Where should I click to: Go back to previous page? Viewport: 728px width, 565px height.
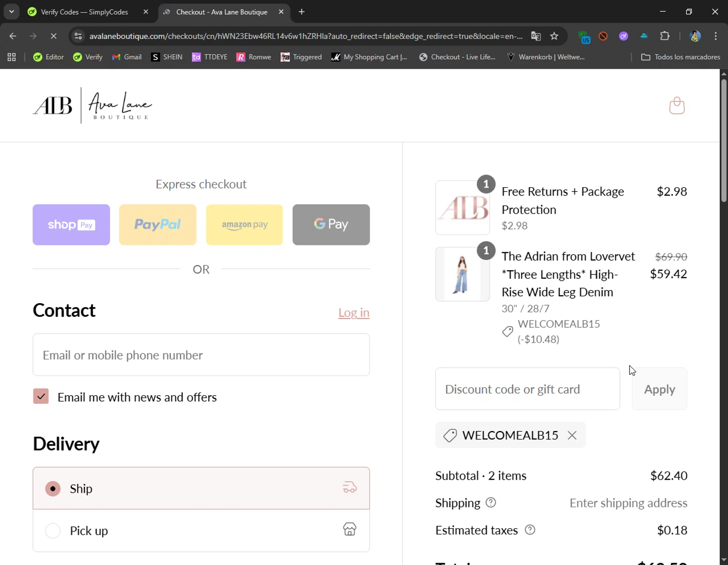13,36
